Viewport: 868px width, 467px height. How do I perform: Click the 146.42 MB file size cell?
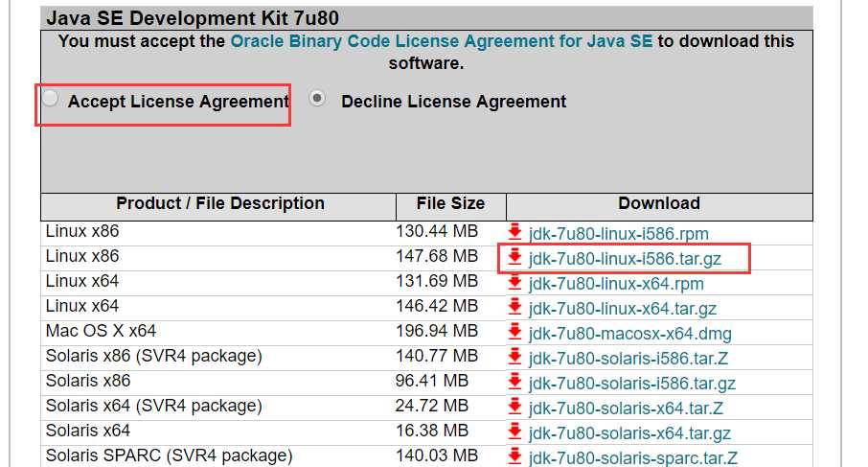click(436, 306)
